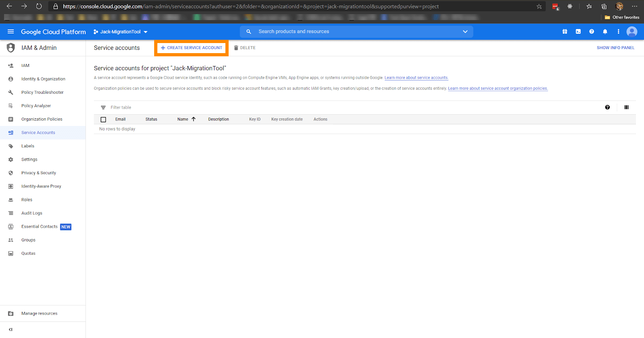Click the Settings gear icon in sidebar
Screen dimensions: 644x338
pos(11,159)
